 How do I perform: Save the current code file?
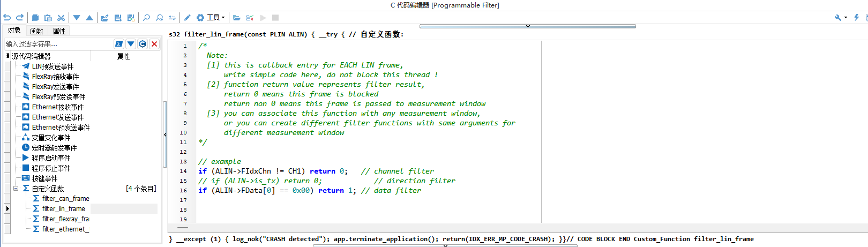pos(118,18)
